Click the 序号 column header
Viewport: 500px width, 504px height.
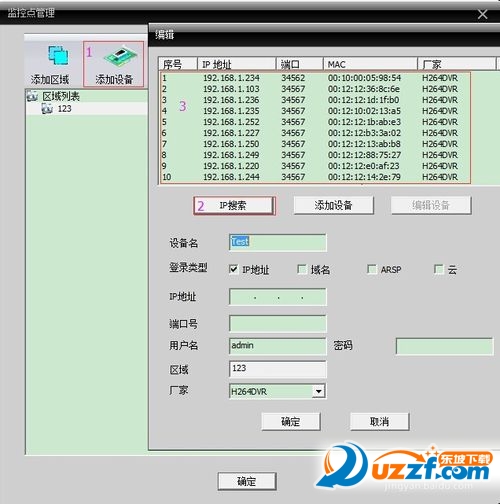(x=177, y=64)
